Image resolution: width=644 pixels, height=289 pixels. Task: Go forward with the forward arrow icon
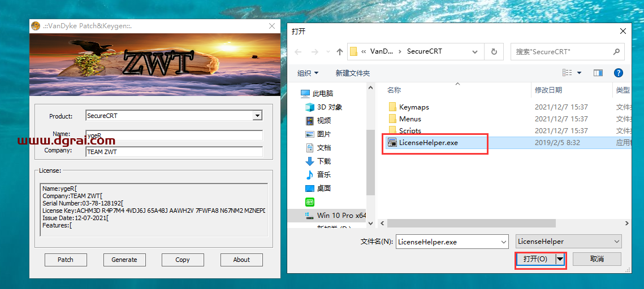point(314,52)
